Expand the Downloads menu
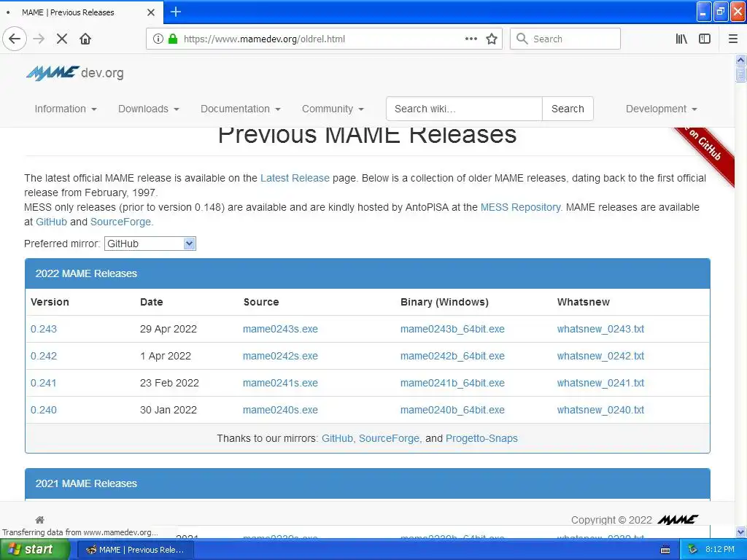This screenshot has width=747, height=560. [149, 109]
